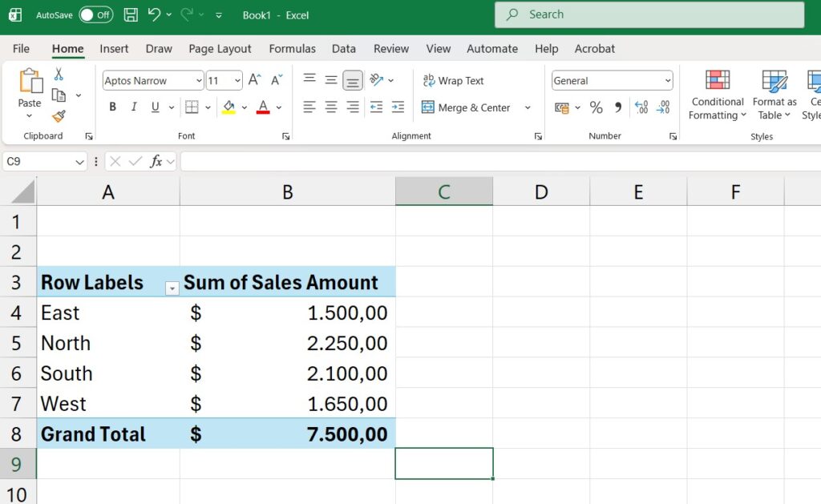Switch to the Formulas tab
The height and width of the screenshot is (504, 821).
point(292,49)
